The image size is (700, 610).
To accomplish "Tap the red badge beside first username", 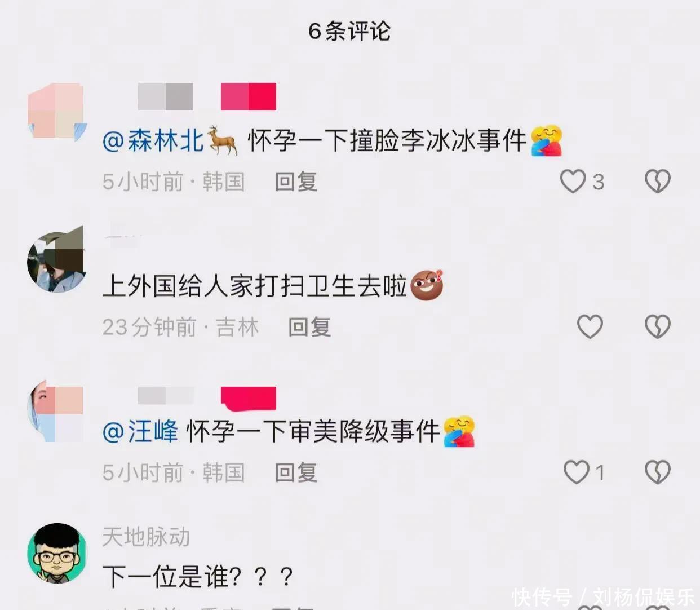I will pos(249,96).
